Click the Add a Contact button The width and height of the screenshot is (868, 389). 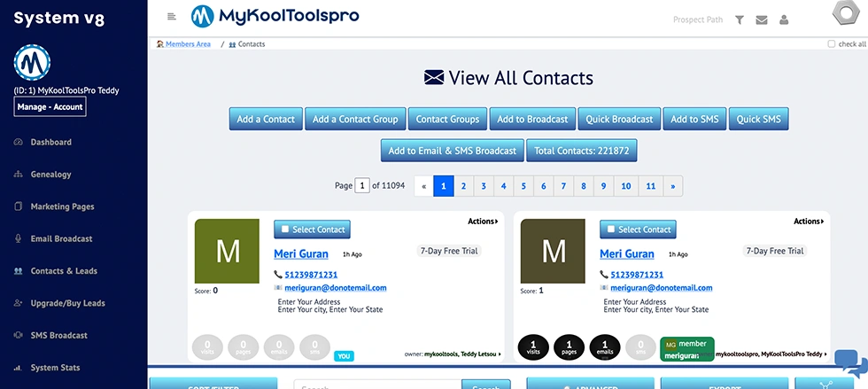(266, 120)
